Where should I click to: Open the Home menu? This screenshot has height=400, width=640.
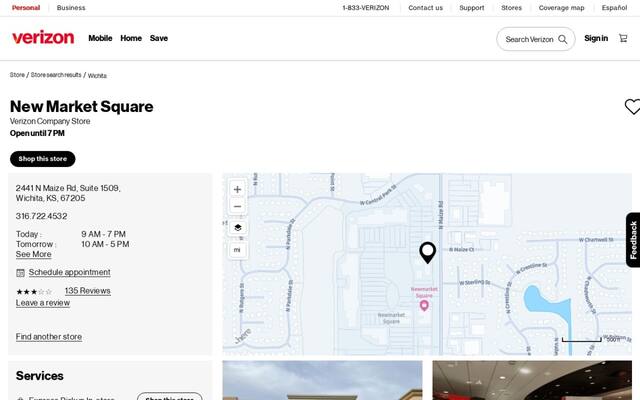click(x=131, y=38)
